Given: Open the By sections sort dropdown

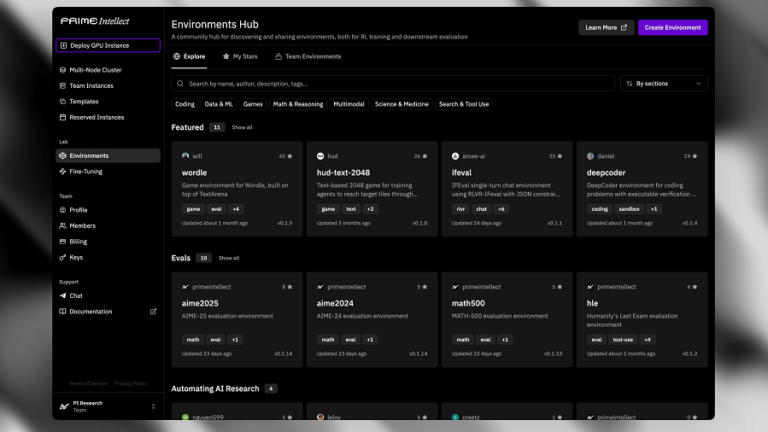Looking at the screenshot, I should point(664,83).
